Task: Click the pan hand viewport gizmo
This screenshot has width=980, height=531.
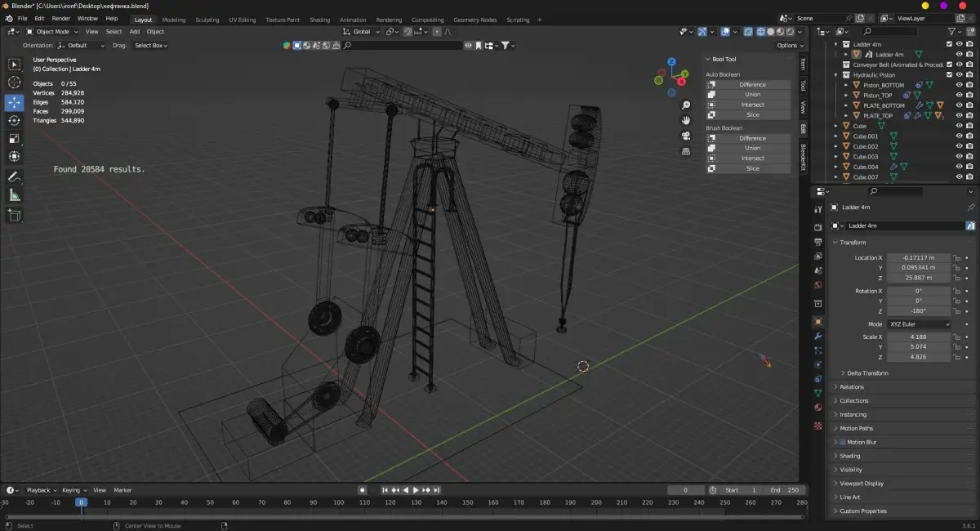Action: coord(686,120)
